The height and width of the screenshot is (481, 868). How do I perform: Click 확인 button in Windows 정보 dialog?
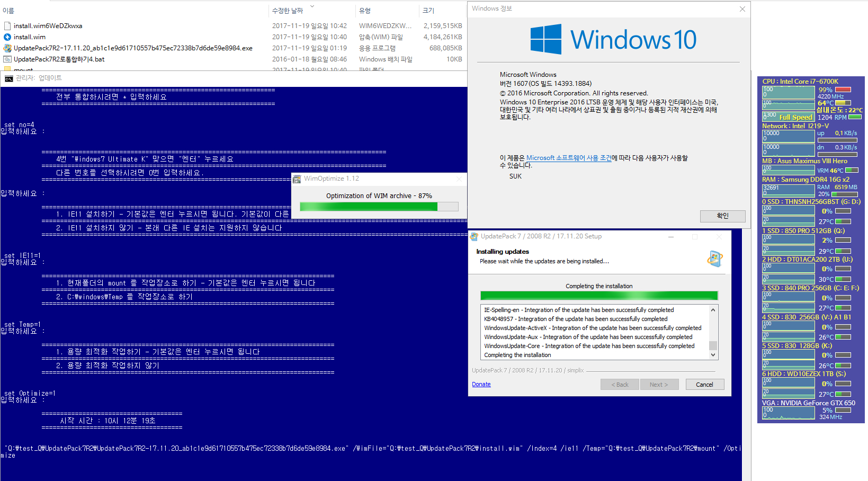click(722, 216)
